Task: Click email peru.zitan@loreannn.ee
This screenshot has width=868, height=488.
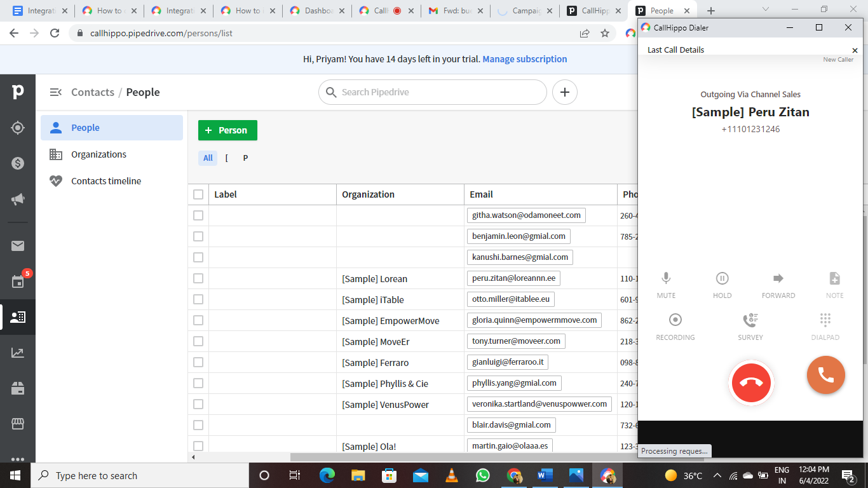Action: [513, 278]
